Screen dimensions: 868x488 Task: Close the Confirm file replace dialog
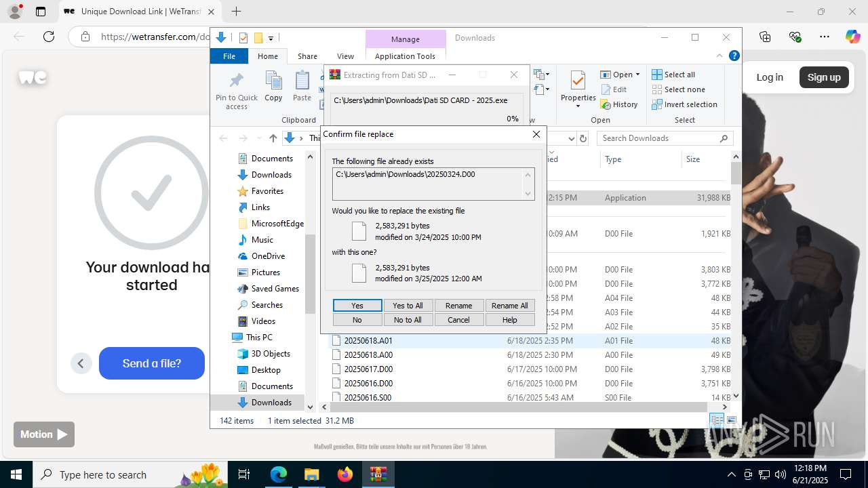(536, 134)
